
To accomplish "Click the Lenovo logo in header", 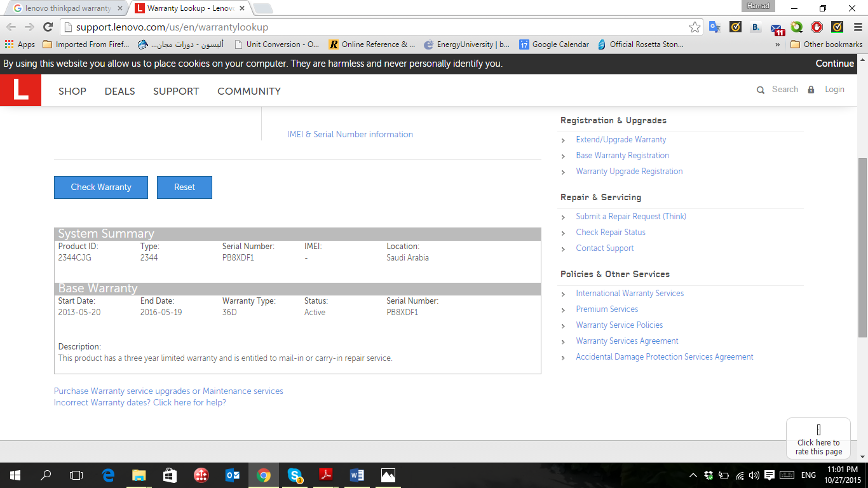I will pyautogui.click(x=20, y=90).
